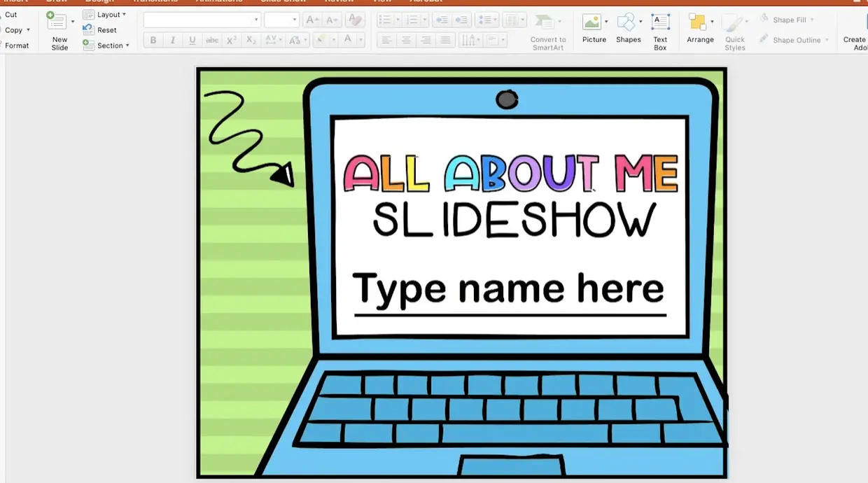Click the New Slide icon
Viewport: 868px width, 483px height.
pos(57,22)
